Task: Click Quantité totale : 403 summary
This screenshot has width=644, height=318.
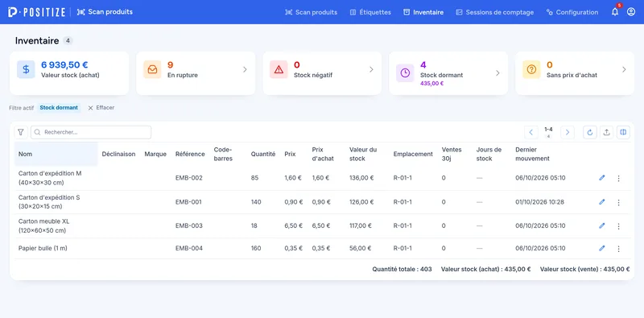Action: click(x=402, y=270)
